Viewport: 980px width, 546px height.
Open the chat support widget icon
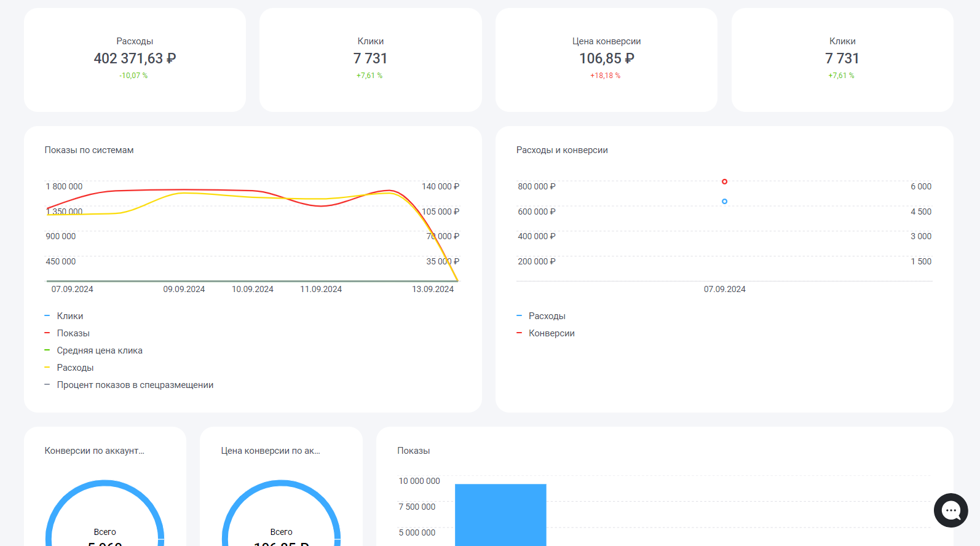950,510
